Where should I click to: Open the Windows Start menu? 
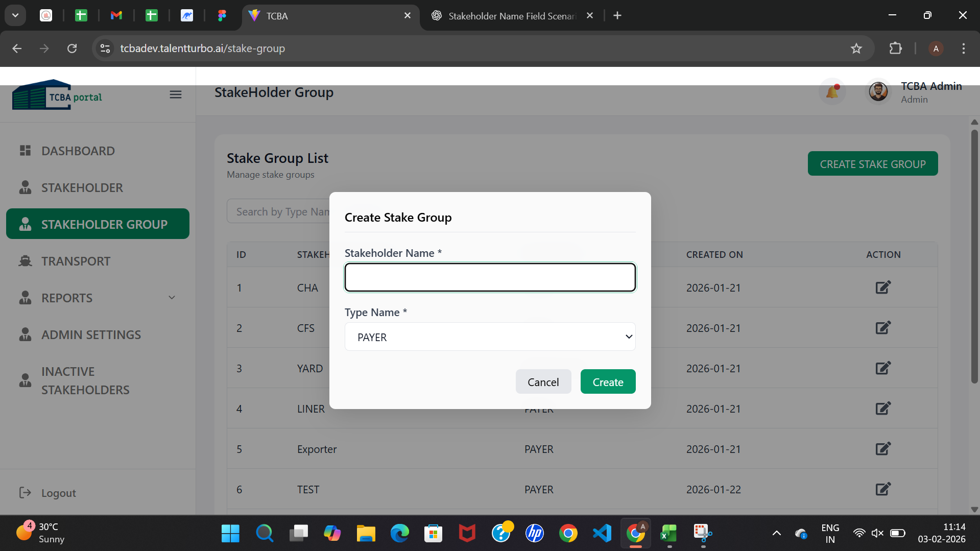(x=230, y=533)
